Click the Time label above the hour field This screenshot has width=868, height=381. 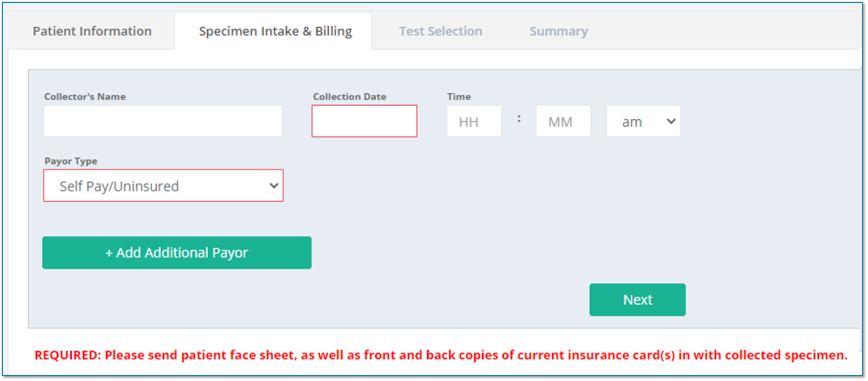[x=458, y=96]
